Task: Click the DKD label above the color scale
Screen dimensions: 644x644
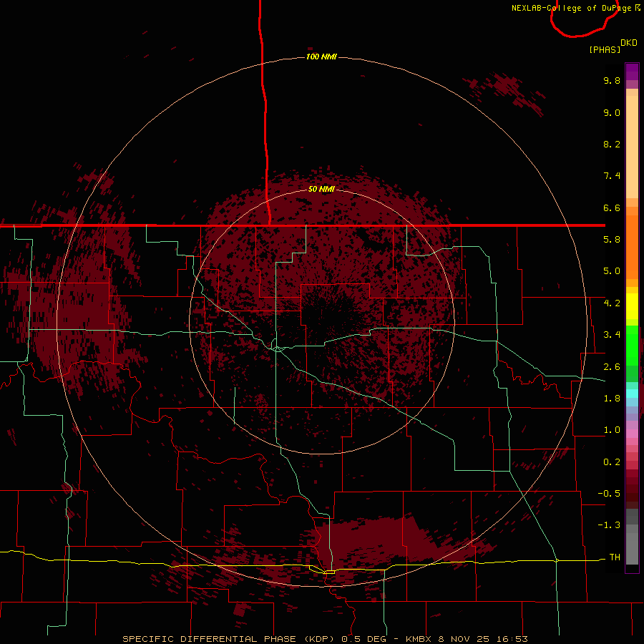Action: click(629, 43)
